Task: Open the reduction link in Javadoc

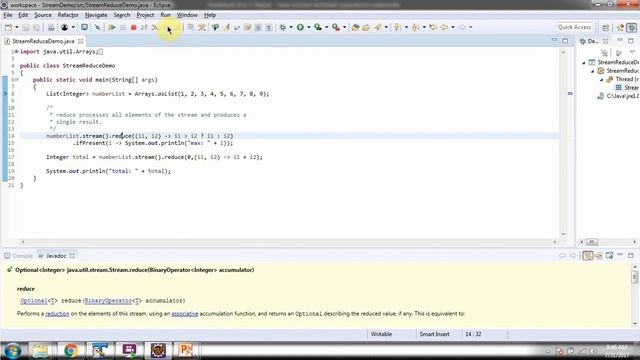Action: click(57, 313)
